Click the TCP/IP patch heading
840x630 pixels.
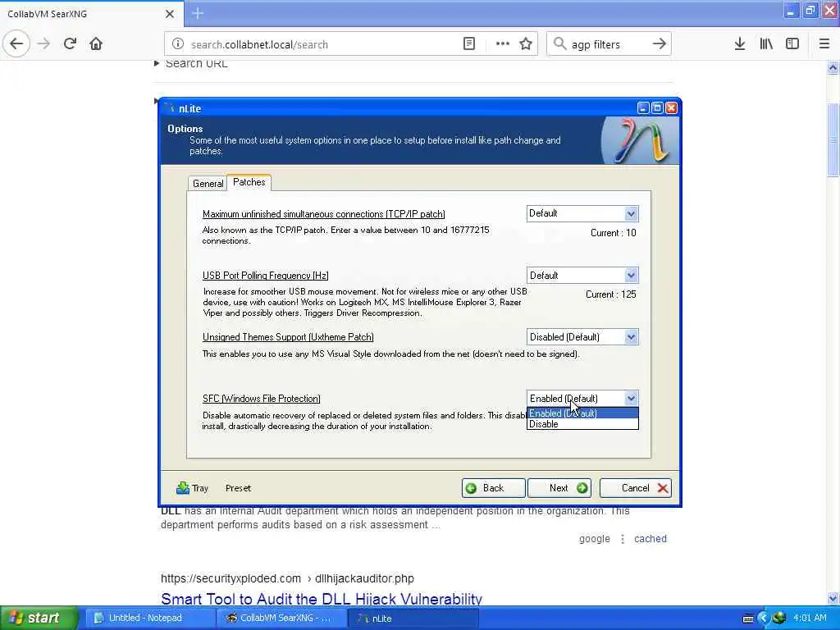[x=323, y=214]
